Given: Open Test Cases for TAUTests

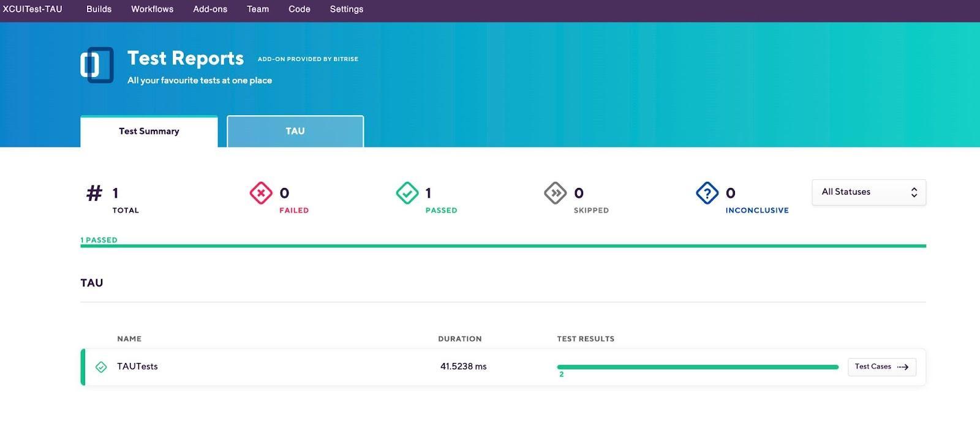Looking at the screenshot, I should click(x=882, y=367).
